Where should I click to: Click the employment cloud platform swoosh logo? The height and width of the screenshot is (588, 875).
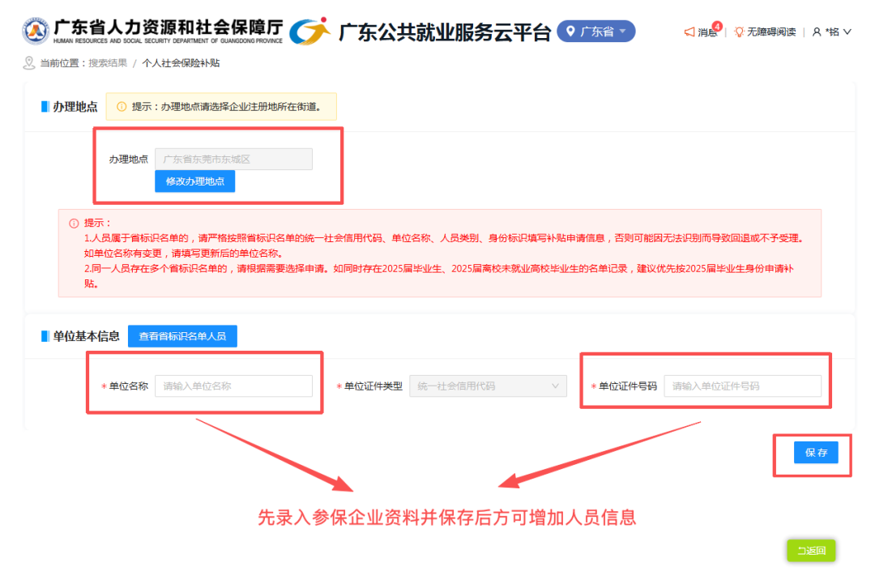pyautogui.click(x=309, y=31)
